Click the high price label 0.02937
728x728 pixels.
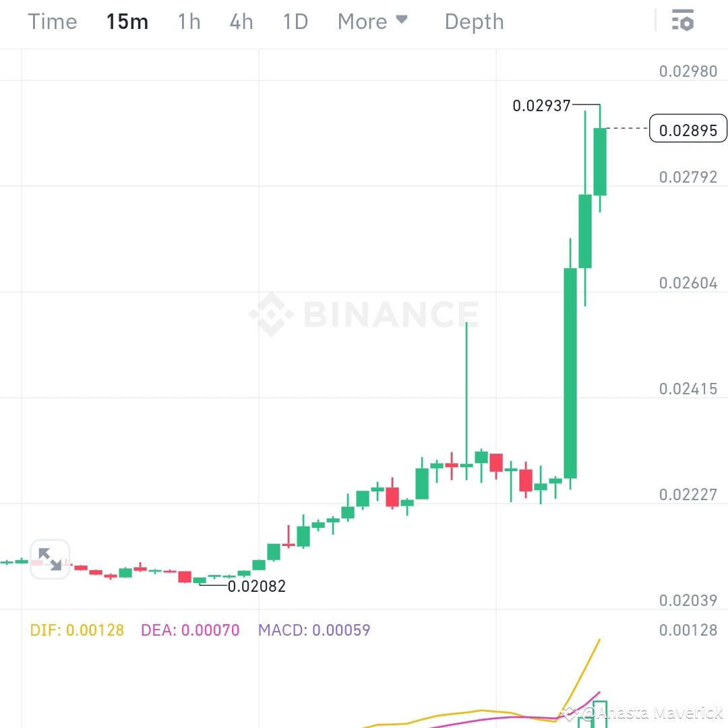click(543, 104)
